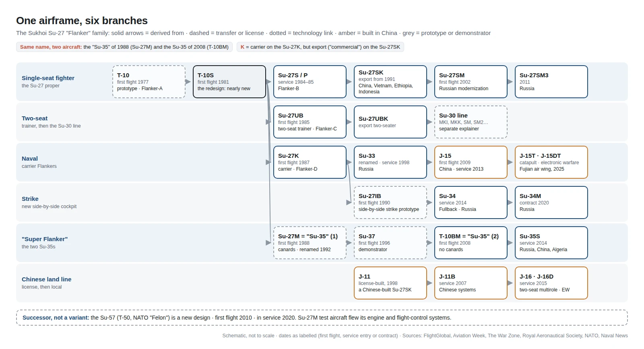Screen dimensions: 644x349
Task: Select the "Strike" row label
Action: [x=30, y=199]
